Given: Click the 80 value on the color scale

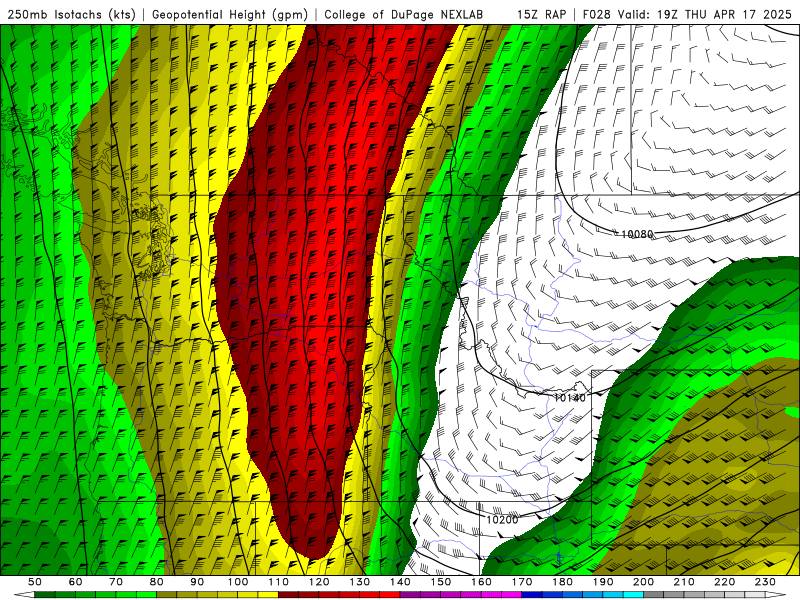Looking at the screenshot, I should [x=156, y=582].
